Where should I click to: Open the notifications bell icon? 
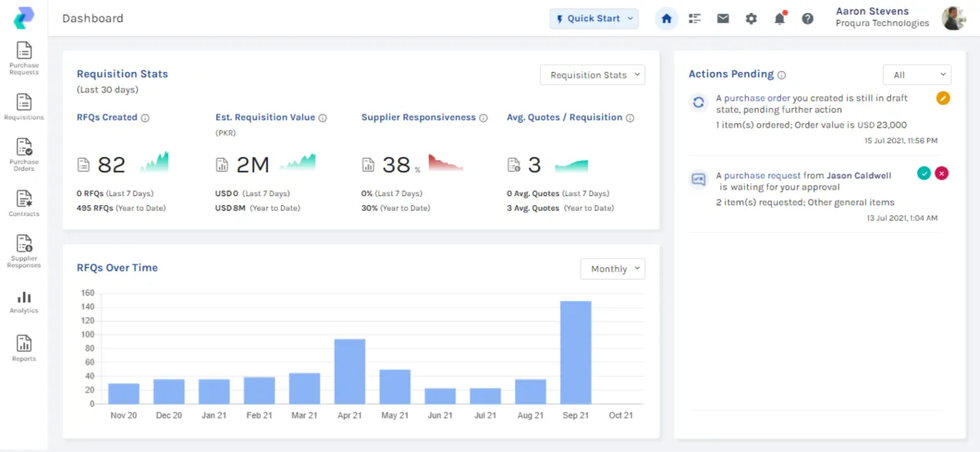(779, 19)
